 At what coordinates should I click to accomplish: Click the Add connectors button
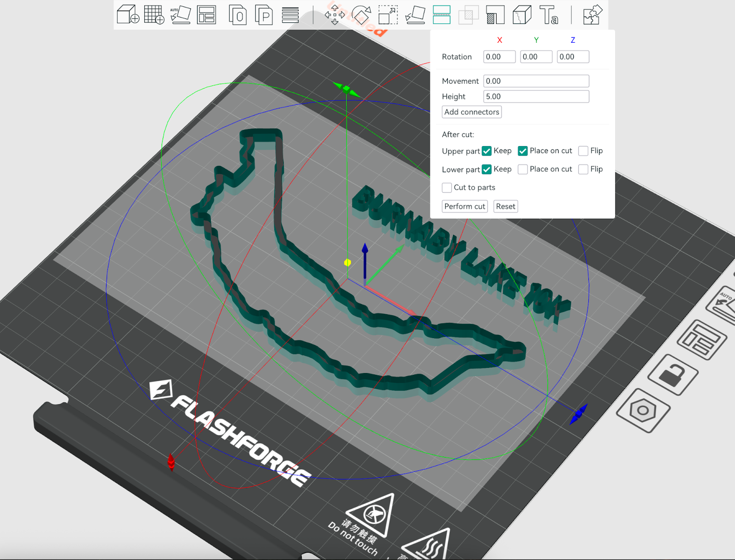click(471, 112)
